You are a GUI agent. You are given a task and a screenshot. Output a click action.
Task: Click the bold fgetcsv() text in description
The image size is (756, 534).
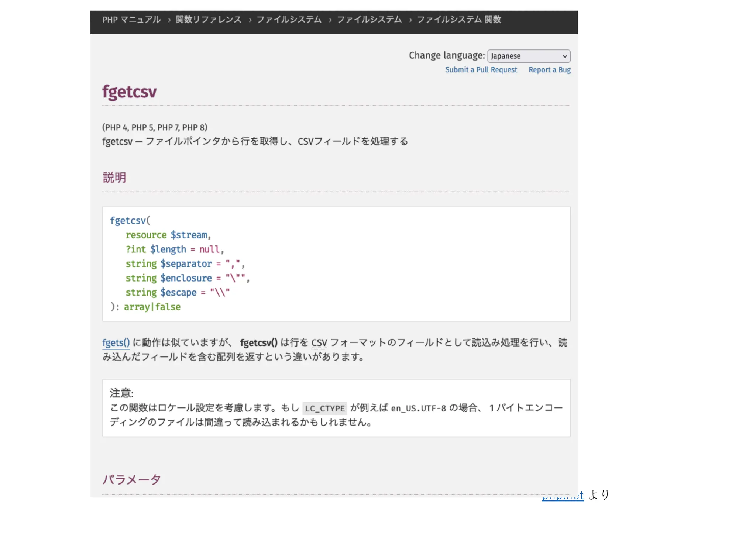[x=258, y=342]
